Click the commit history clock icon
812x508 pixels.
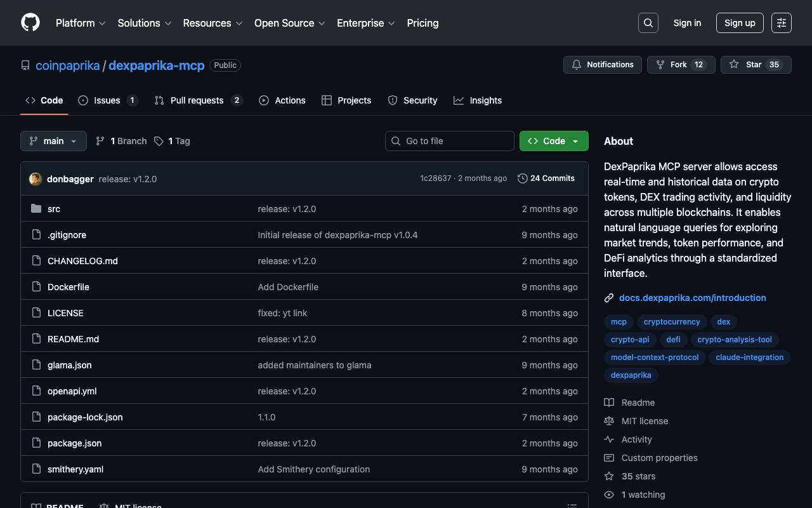[522, 178]
